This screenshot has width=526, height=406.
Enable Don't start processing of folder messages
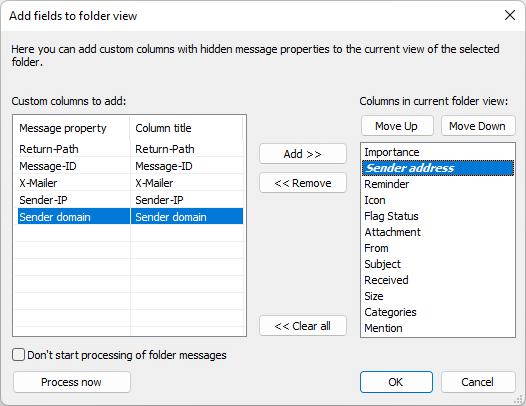coord(18,355)
